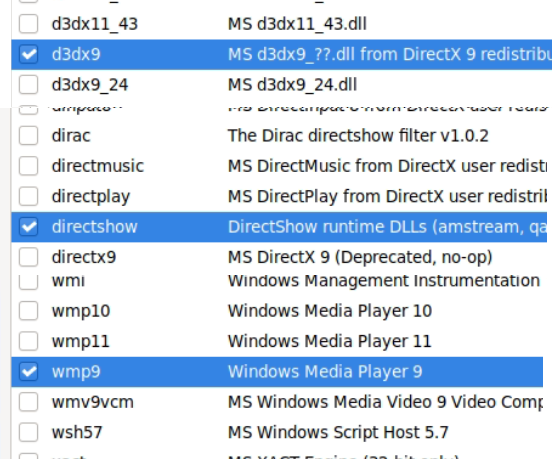Click 'MS Windows Media Video 9' description
552x459 pixels.
(x=385, y=402)
